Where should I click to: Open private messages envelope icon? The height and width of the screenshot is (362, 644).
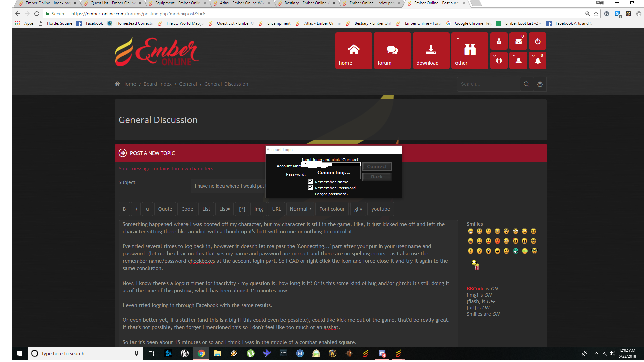pos(518,41)
